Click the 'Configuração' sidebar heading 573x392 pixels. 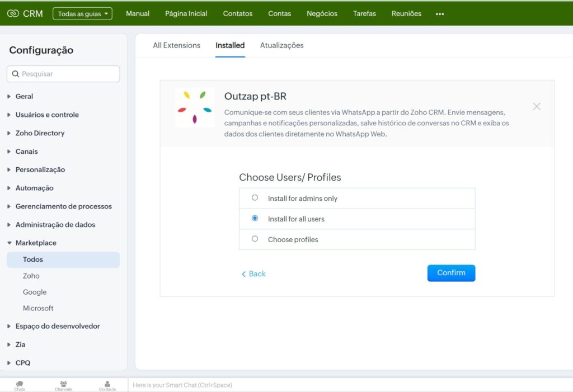pyautogui.click(x=41, y=50)
